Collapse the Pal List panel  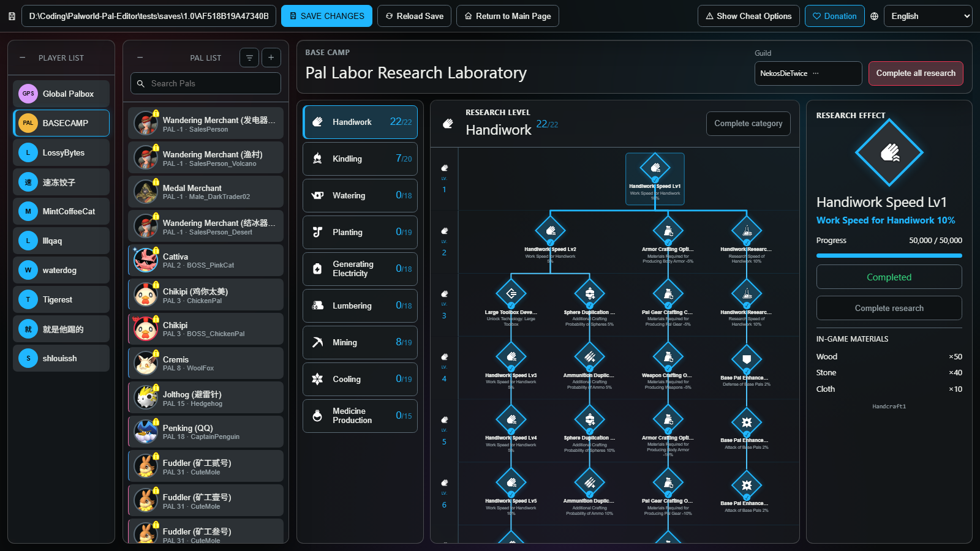[x=140, y=58]
